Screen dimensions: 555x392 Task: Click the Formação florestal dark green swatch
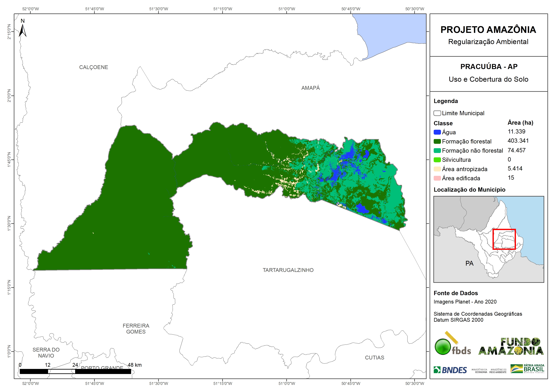tap(437, 142)
